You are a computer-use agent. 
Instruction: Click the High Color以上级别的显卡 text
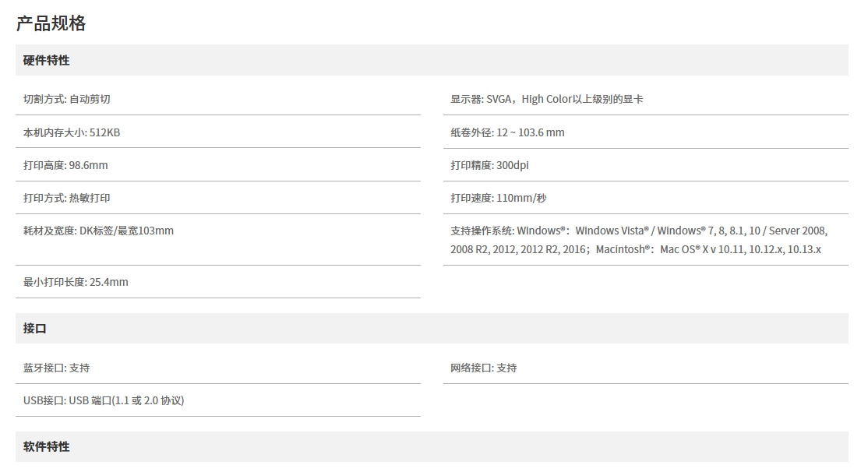coord(583,99)
